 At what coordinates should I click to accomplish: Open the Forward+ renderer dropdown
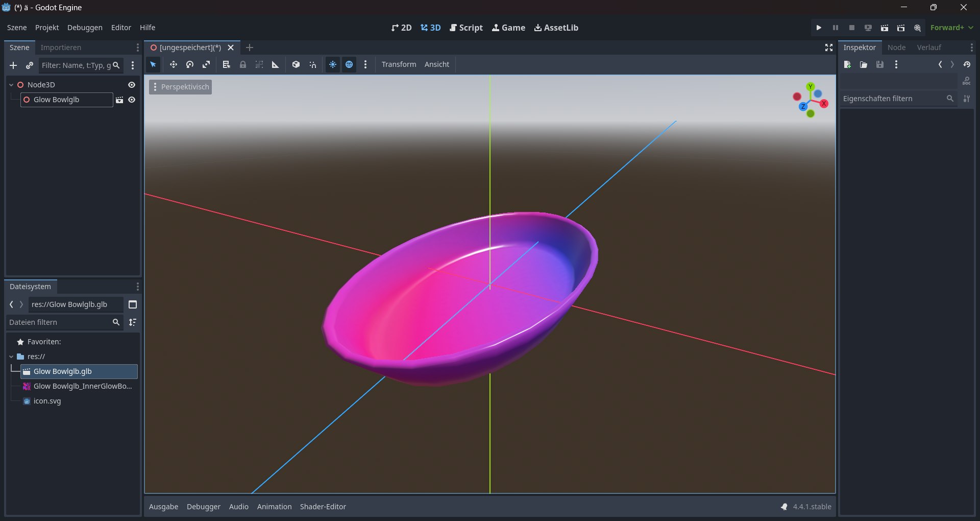(x=951, y=28)
